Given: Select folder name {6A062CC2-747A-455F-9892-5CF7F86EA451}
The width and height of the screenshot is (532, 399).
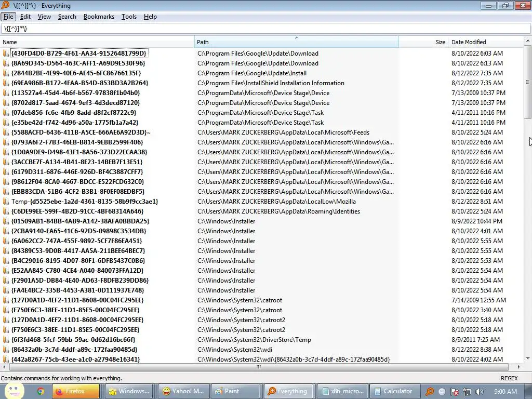Looking at the screenshot, I should click(76, 241).
